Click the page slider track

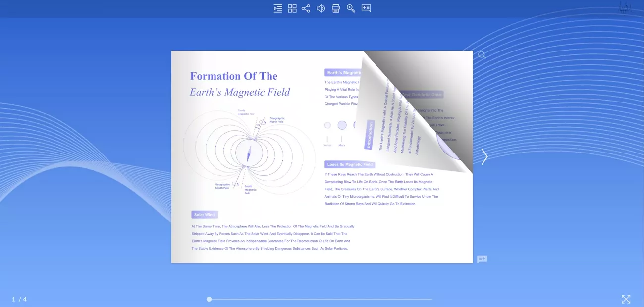(321, 299)
